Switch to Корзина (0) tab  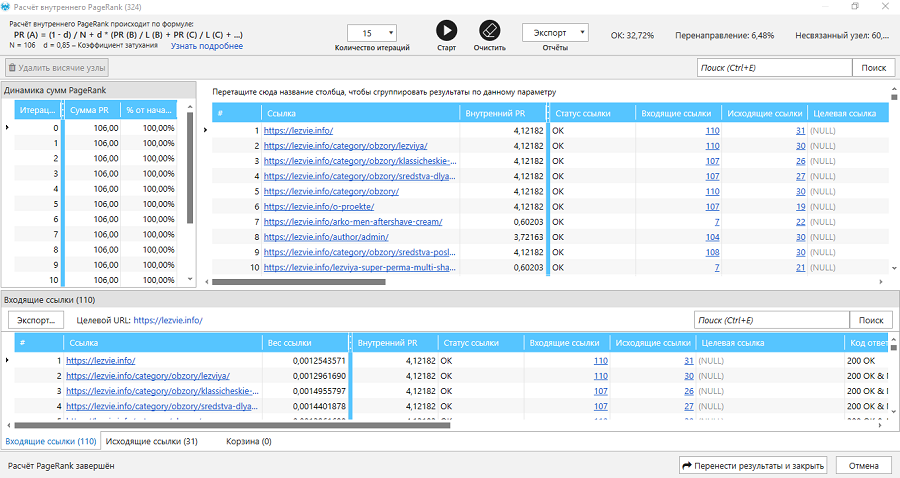(x=249, y=441)
